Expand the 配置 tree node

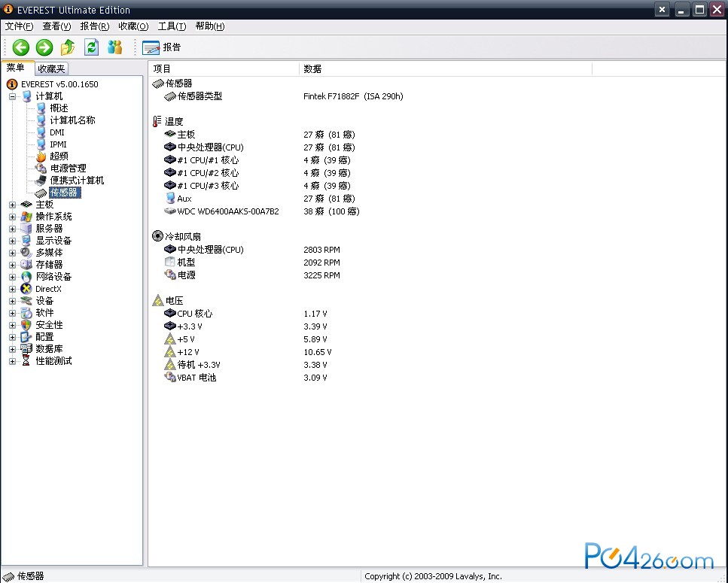13,337
